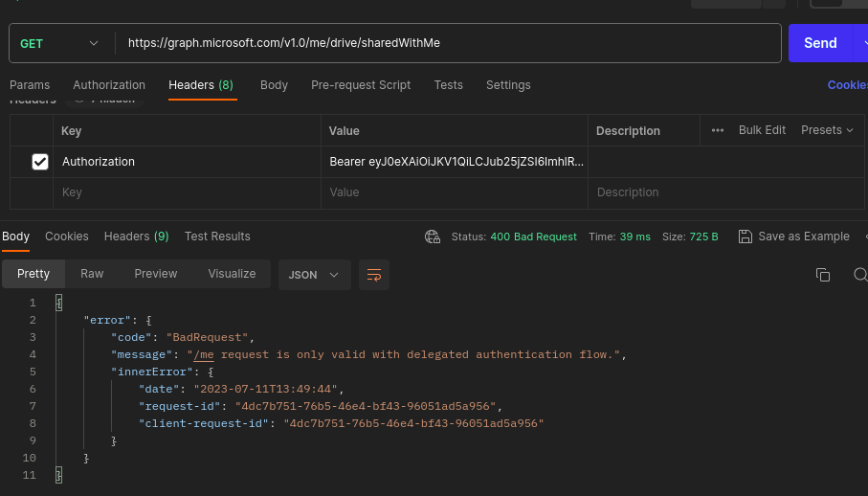Open the JSON format dropdown
The image size is (868, 496).
pyautogui.click(x=315, y=275)
